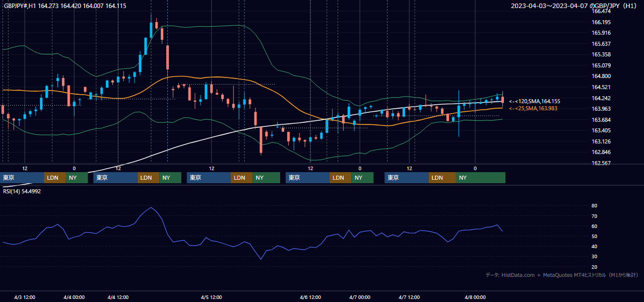The height and width of the screenshot is (302, 644).
Task: Select RSI scale value 70
Action: coord(594,216)
